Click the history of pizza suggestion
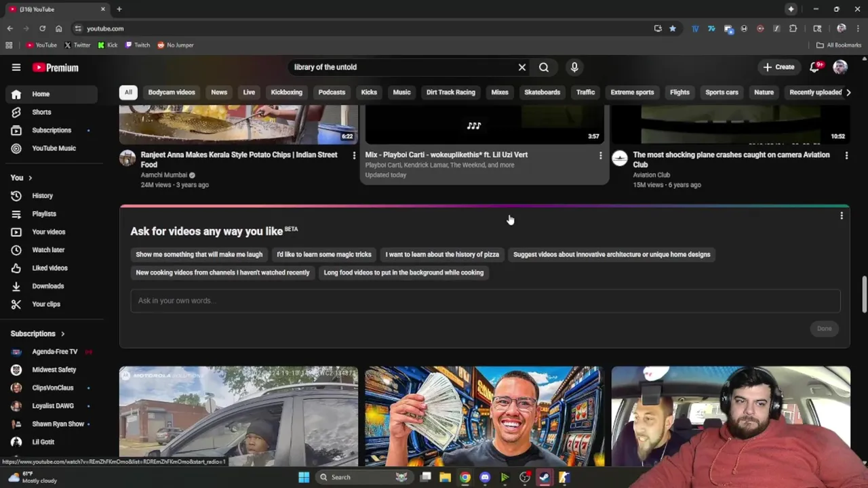Viewport: 868px width, 488px height. pos(442,255)
